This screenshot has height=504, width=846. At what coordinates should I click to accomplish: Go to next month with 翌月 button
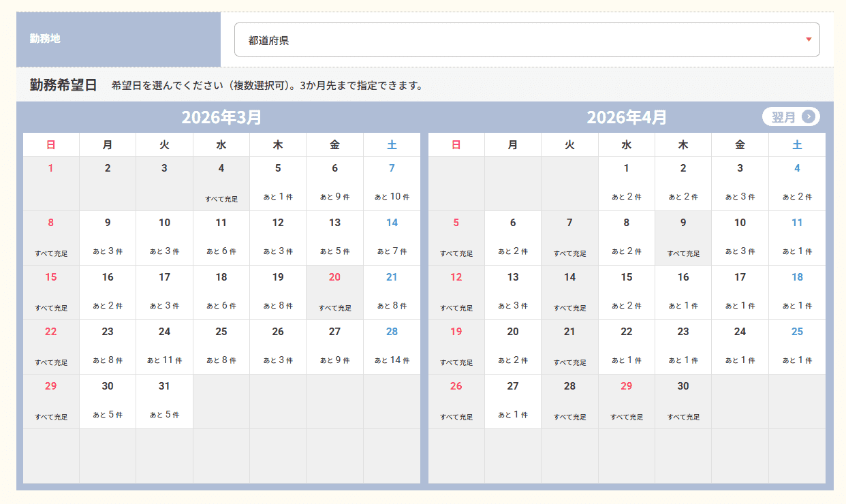point(790,117)
